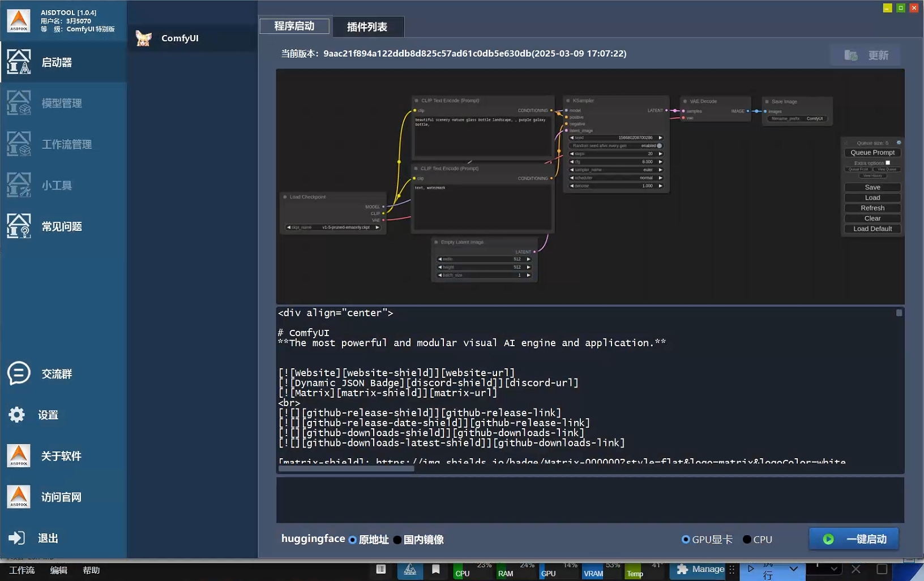Click the vertical scrollbar handle of readme
Image resolution: width=924 pixels, height=581 pixels.
coord(899,313)
